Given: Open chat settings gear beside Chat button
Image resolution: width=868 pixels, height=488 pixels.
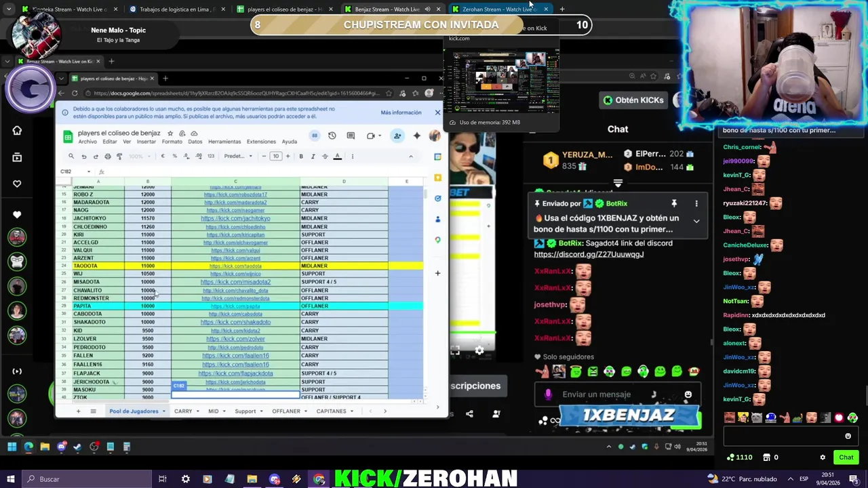Looking at the screenshot, I should 823,457.
